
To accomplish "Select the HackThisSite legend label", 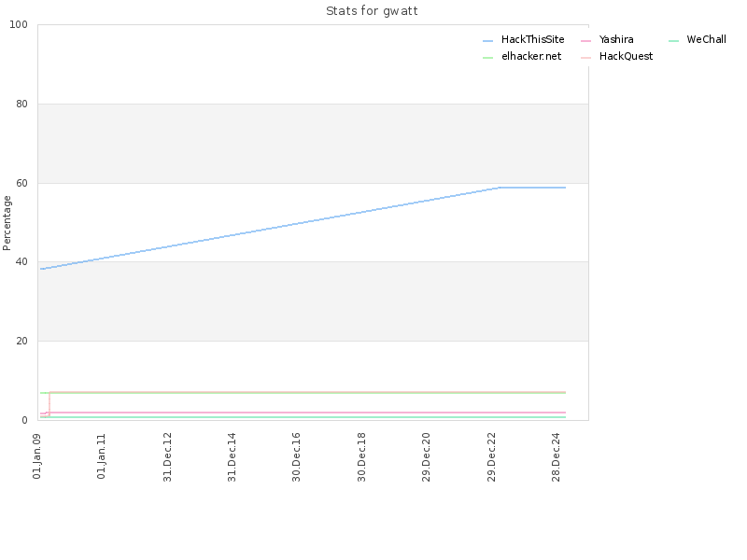I will click(x=532, y=39).
